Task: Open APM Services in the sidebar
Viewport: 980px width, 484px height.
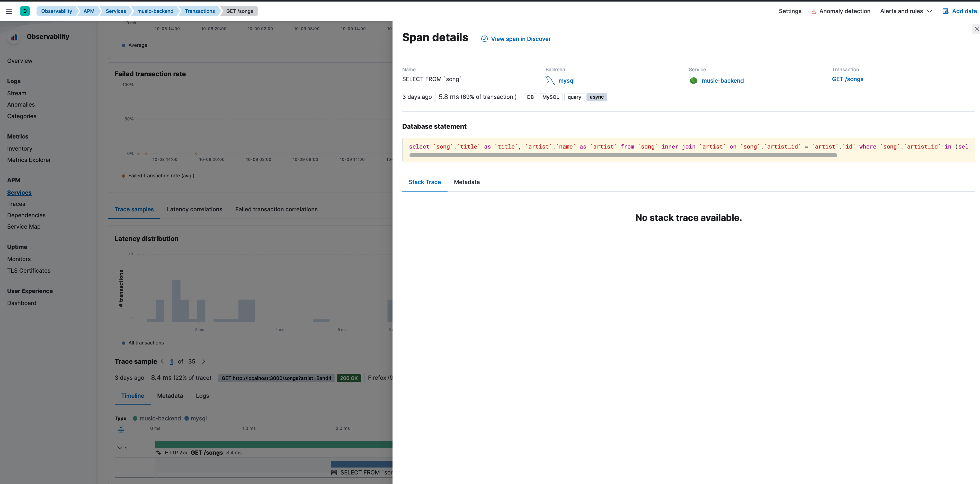Action: point(19,193)
